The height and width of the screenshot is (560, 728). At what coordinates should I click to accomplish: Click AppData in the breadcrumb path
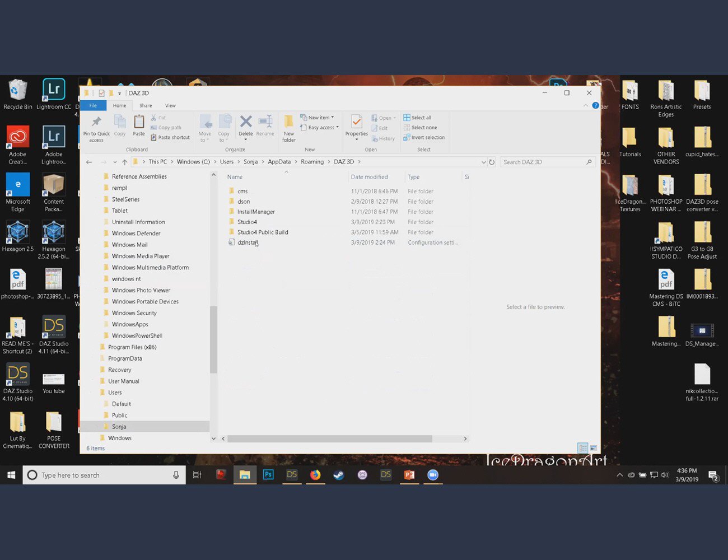(x=279, y=162)
